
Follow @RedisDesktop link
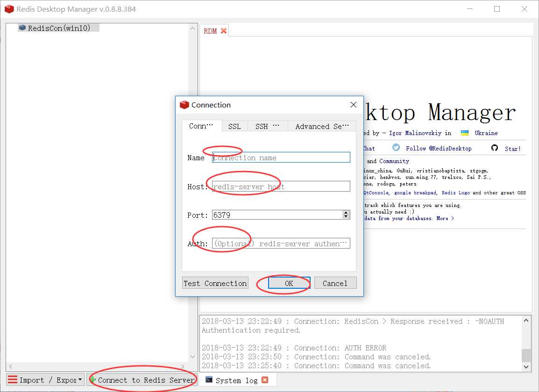(439, 149)
